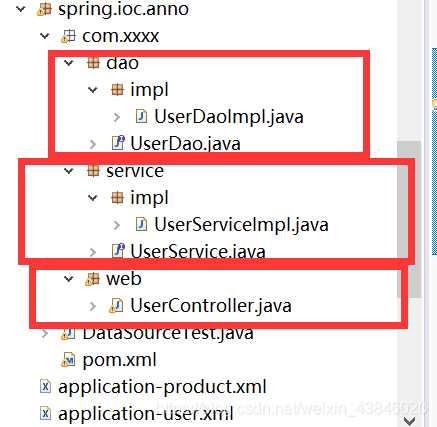Open UserServiceImpl.java
This screenshot has width=437, height=427.
pyautogui.click(x=241, y=225)
